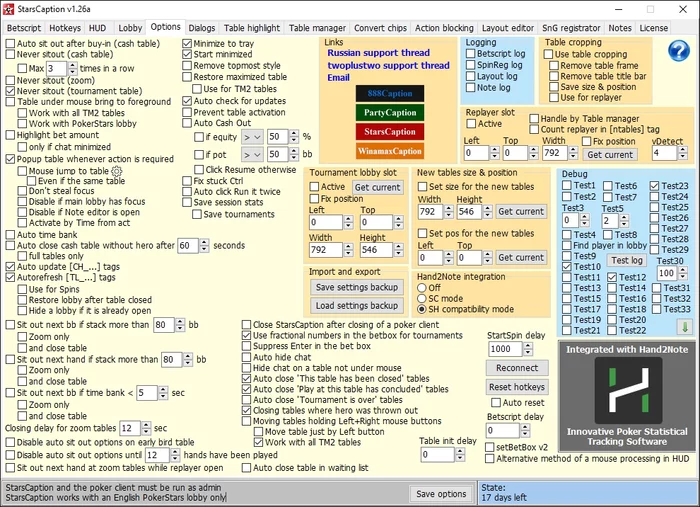This screenshot has width=700, height=507.
Task: Adjust the Table init delay stepper
Action: click(460, 455)
